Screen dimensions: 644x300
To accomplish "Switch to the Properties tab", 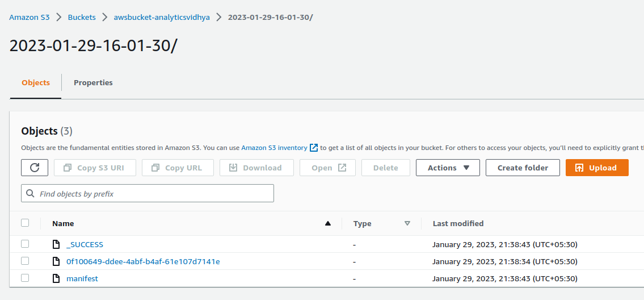I will click(x=93, y=83).
